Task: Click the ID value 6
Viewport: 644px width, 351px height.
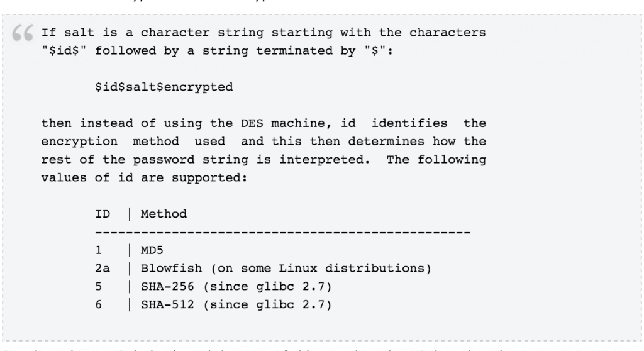Action: [x=99, y=304]
